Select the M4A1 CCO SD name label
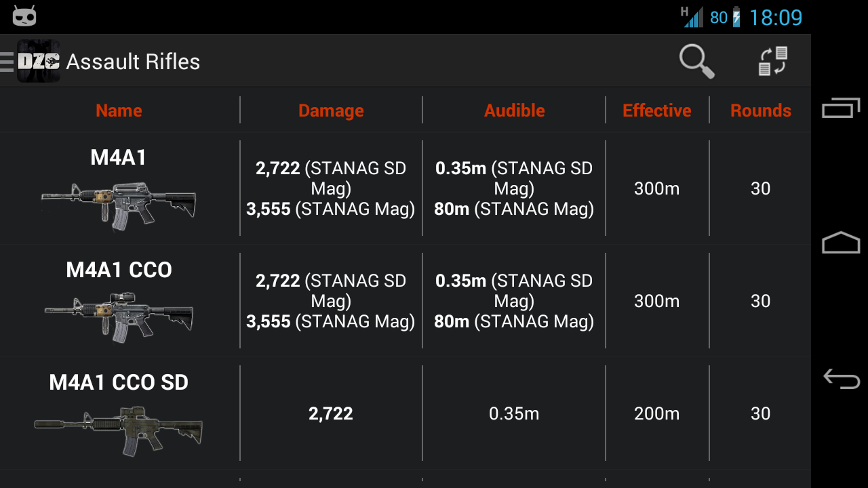This screenshot has width=868, height=488. (119, 382)
